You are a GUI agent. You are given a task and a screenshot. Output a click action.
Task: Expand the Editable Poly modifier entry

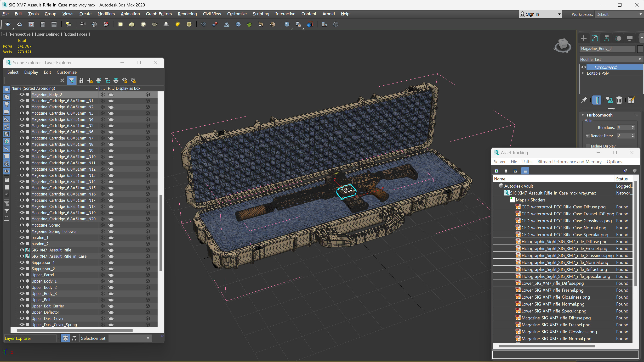pyautogui.click(x=583, y=73)
